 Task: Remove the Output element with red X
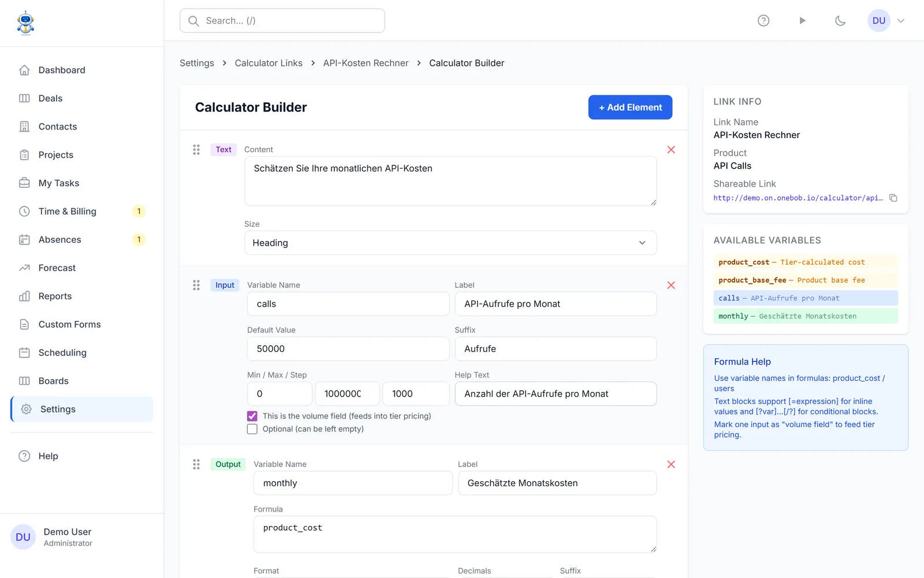[x=671, y=464]
